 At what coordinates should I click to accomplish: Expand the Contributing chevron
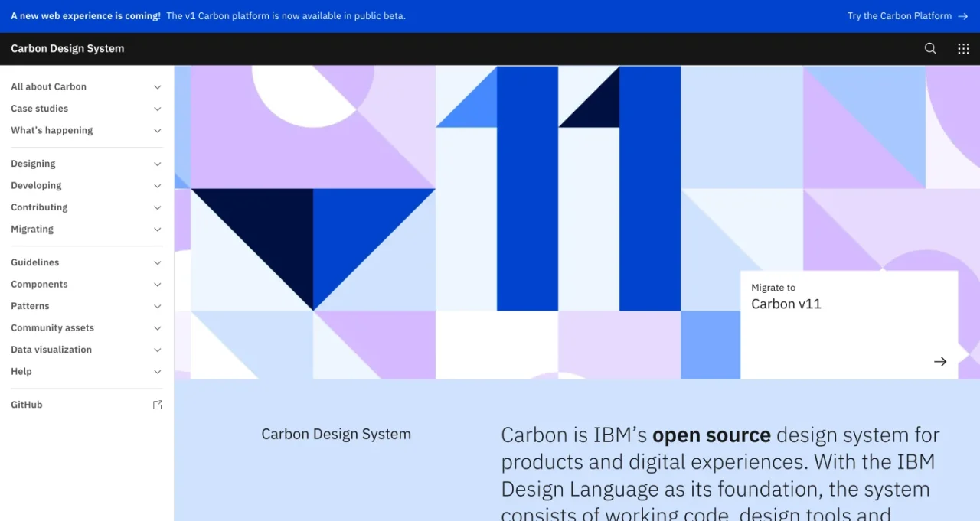158,207
